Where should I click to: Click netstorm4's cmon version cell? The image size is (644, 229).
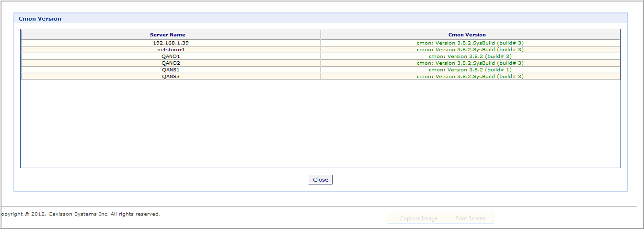tap(470, 49)
